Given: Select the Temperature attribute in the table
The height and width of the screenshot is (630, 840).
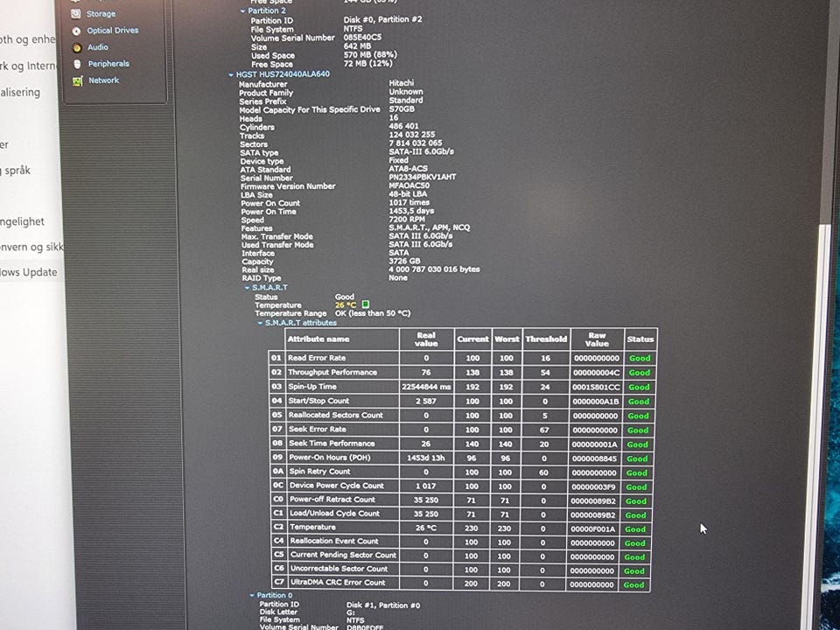Looking at the screenshot, I should point(313,527).
